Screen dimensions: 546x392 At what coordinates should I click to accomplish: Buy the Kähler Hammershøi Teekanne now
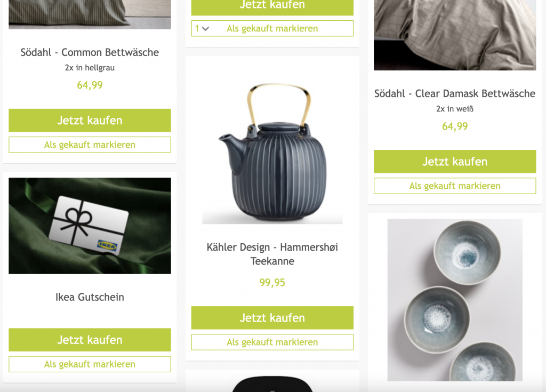point(272,318)
